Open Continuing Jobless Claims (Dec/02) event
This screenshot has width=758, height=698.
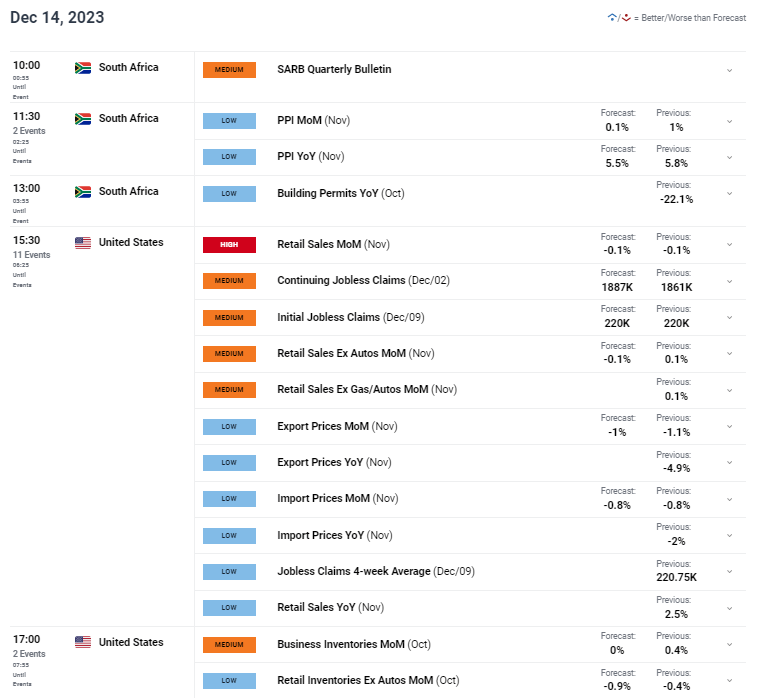point(364,281)
